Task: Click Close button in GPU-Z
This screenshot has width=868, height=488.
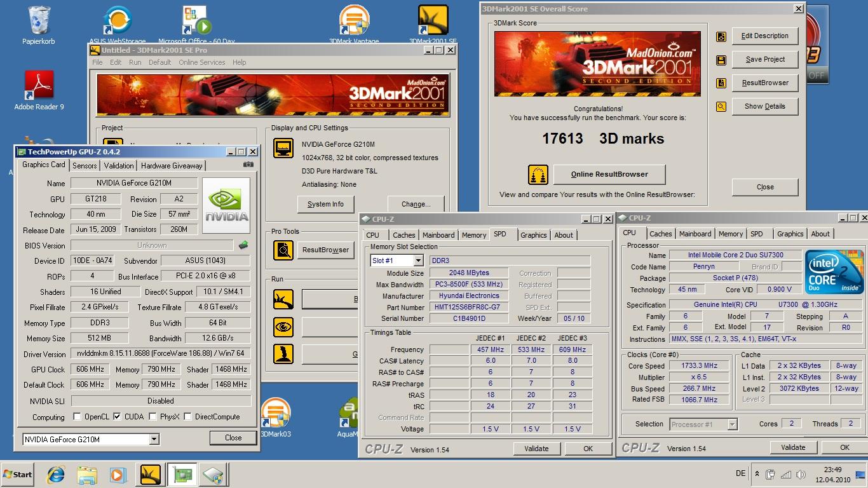Action: 233,438
